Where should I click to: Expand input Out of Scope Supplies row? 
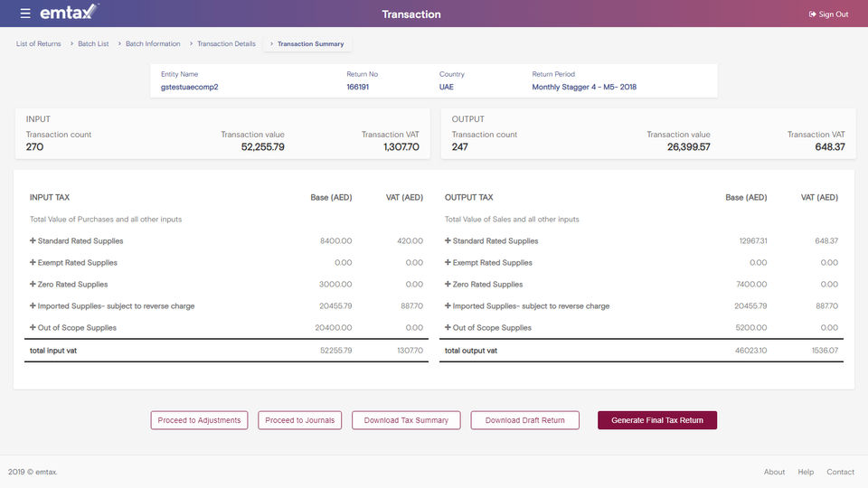click(x=33, y=327)
